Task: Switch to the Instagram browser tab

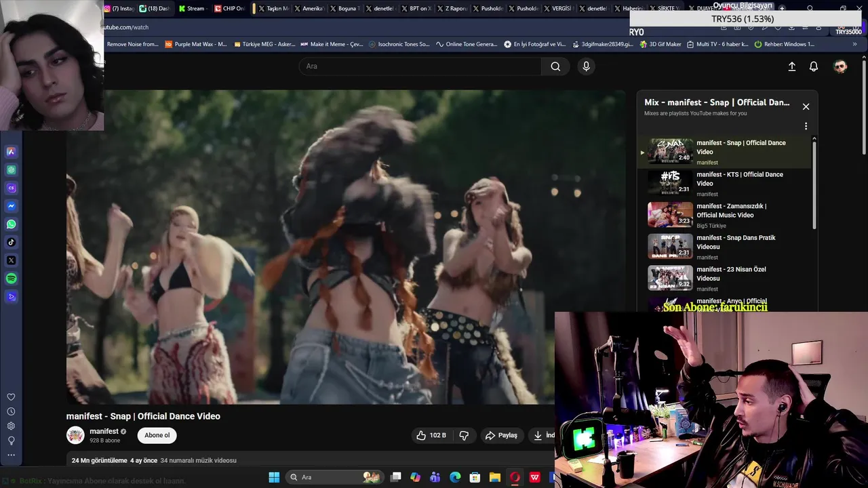Action: (x=119, y=9)
